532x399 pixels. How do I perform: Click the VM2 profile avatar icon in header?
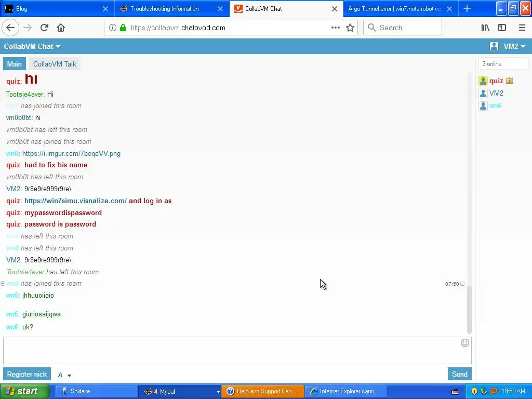[494, 46]
